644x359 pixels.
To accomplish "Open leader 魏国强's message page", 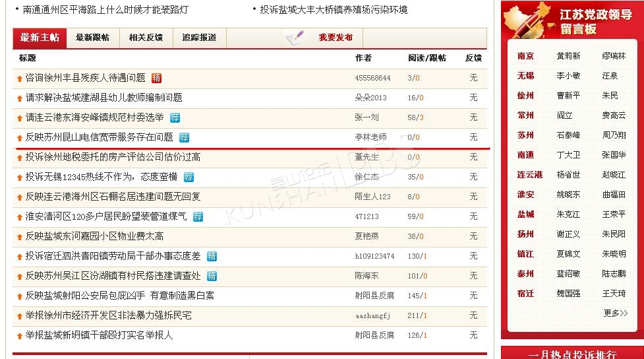I will 568,293.
